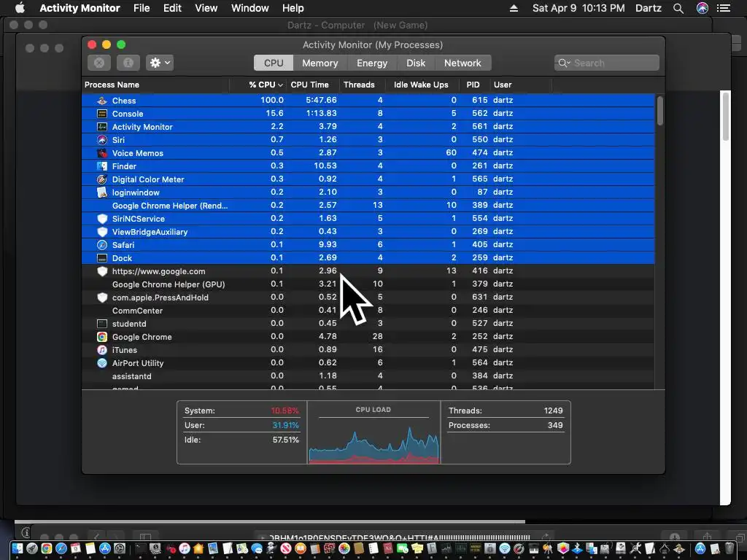747x560 pixels.
Task: Open the gear actions dropdown
Action: [x=160, y=63]
